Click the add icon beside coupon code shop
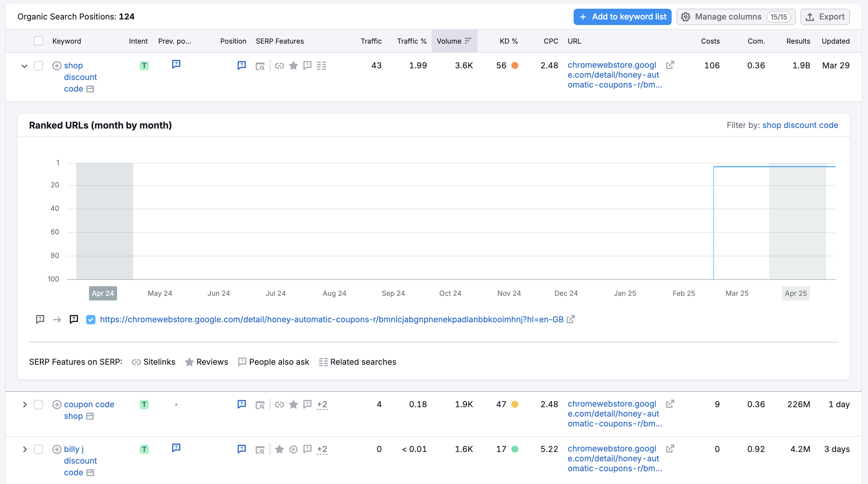The image size is (868, 484). 57,404
